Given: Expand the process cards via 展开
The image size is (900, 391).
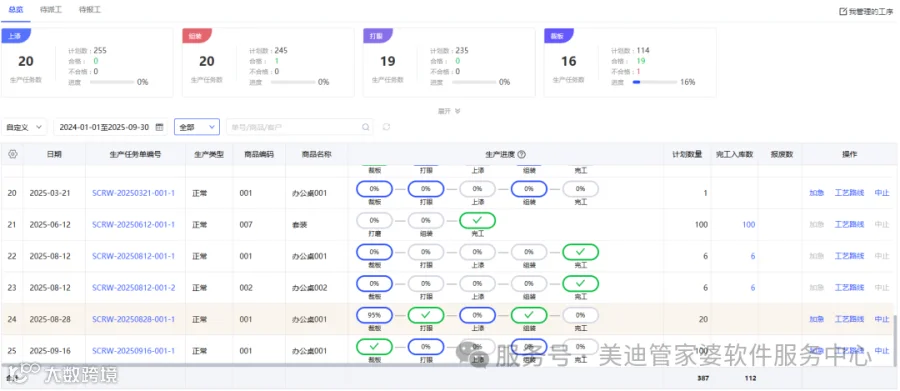Looking at the screenshot, I should pos(449,111).
